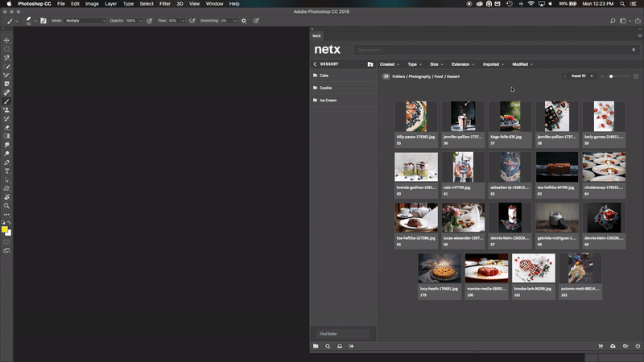Toggle pressure for opacity button
644x362 pixels.
coord(150,20)
